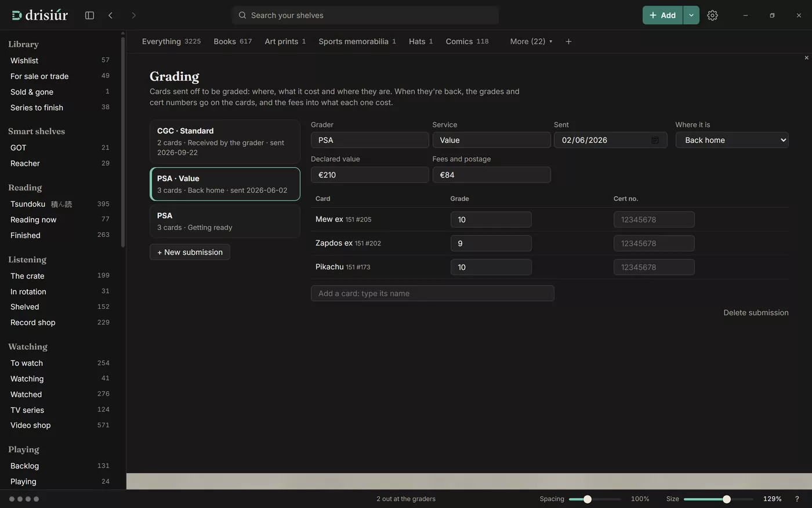Edit the Service field
Screen dimensions: 812x508
tap(492, 140)
